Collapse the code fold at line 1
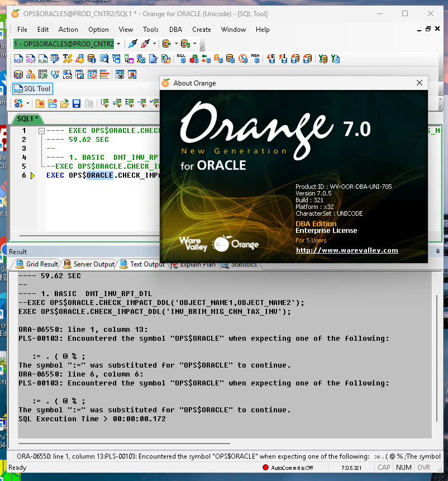The image size is (448, 481). pyautogui.click(x=41, y=131)
